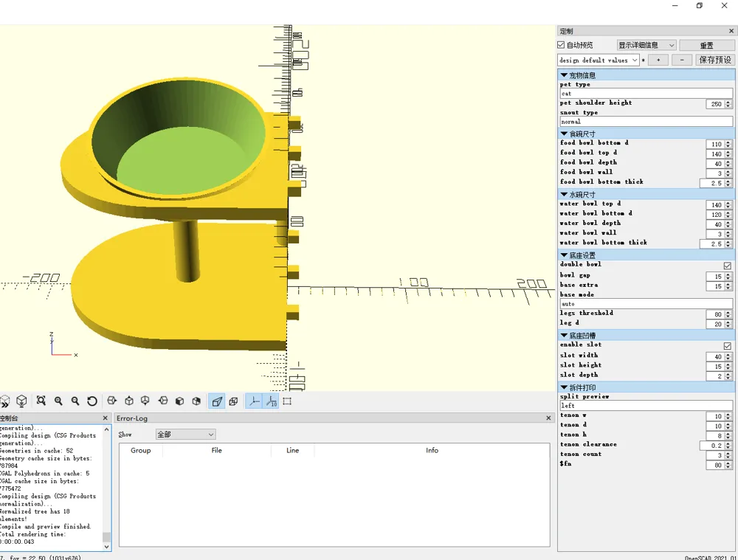Click the minus button to remove preset
The height and width of the screenshot is (560, 738).
pyautogui.click(x=682, y=60)
